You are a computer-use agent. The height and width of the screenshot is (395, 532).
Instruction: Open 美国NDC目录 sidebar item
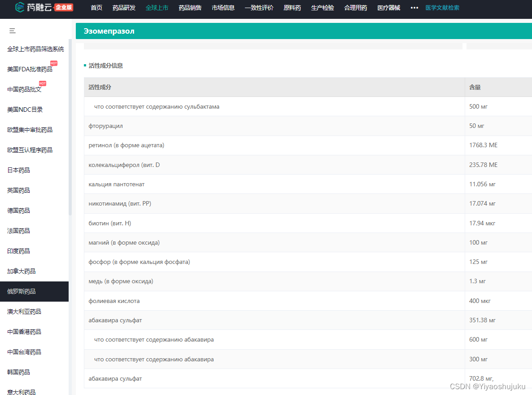(25, 110)
